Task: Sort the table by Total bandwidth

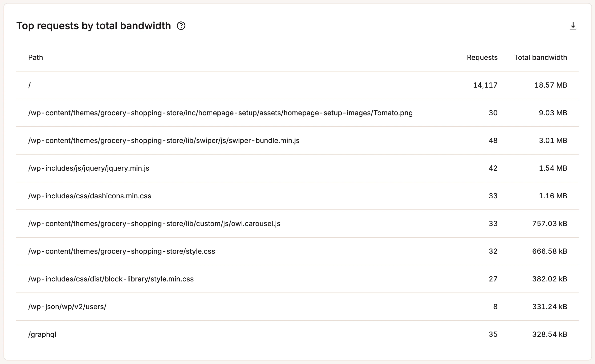Action: pyautogui.click(x=540, y=57)
